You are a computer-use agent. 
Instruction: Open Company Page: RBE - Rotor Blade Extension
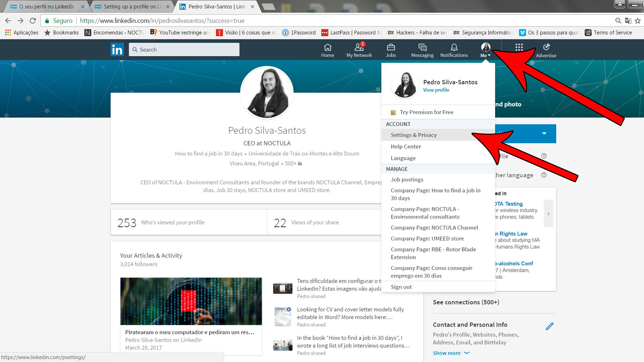click(x=438, y=253)
